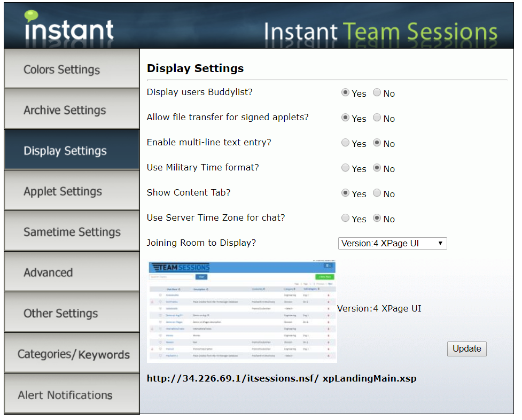Select No for Show Content Tab

[377, 193]
